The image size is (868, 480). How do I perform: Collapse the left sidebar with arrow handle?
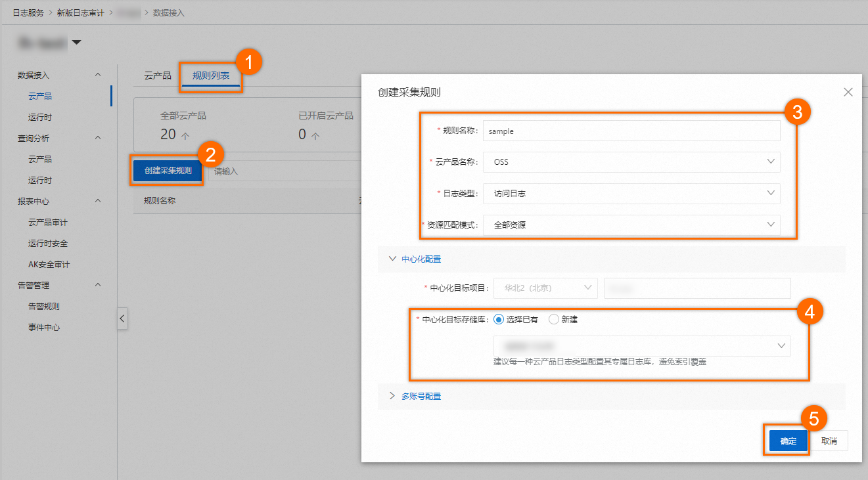tap(122, 319)
